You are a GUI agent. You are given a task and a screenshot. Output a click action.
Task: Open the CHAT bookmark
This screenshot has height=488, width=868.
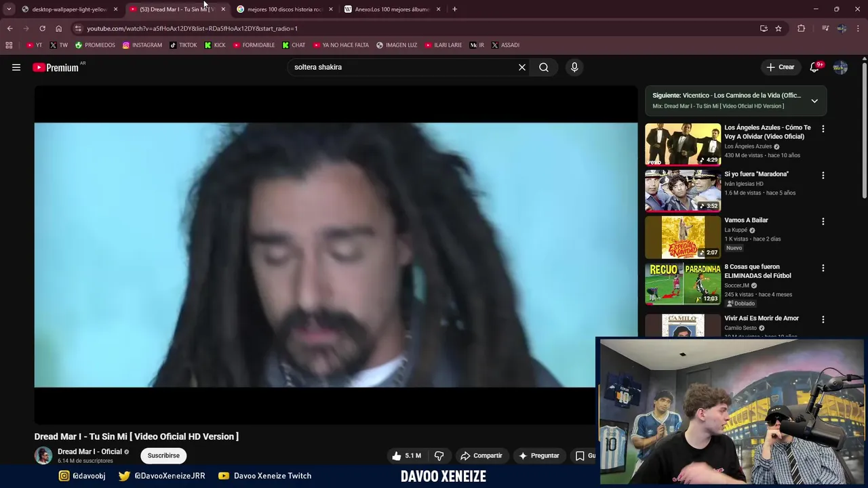point(294,45)
